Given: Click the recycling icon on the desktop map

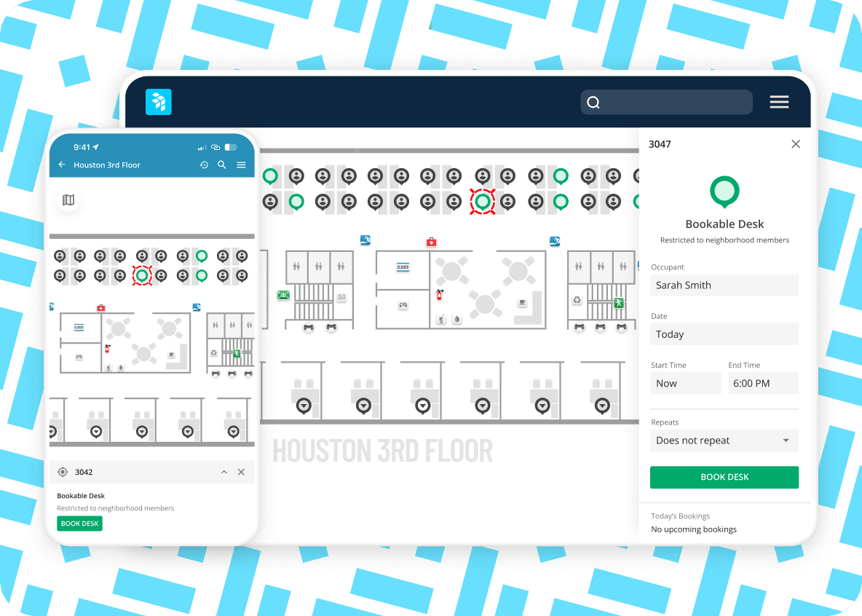Looking at the screenshot, I should click(577, 299).
